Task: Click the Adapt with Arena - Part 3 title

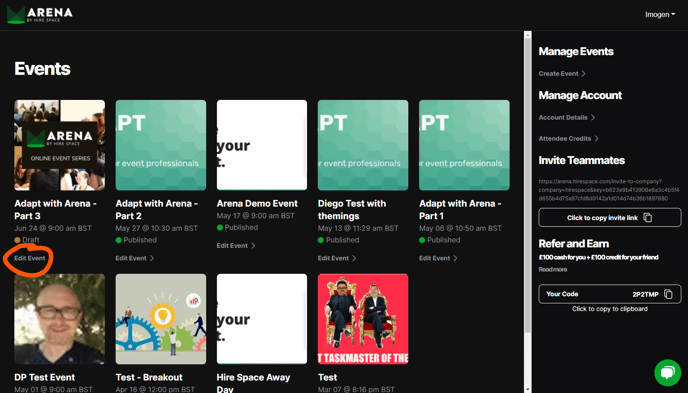Action: tap(56, 210)
